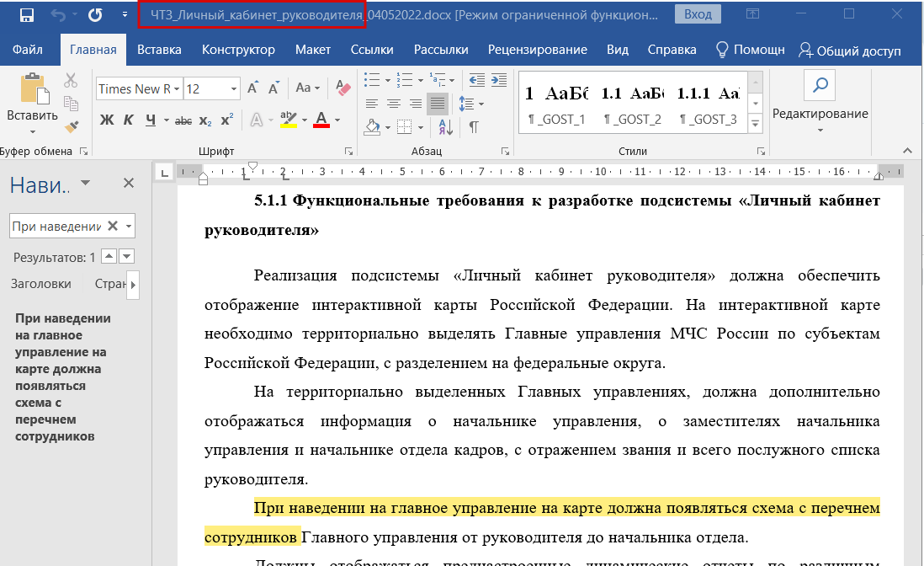The image size is (924, 566).
Task: Toggle bold Ж formatting
Action: click(107, 120)
